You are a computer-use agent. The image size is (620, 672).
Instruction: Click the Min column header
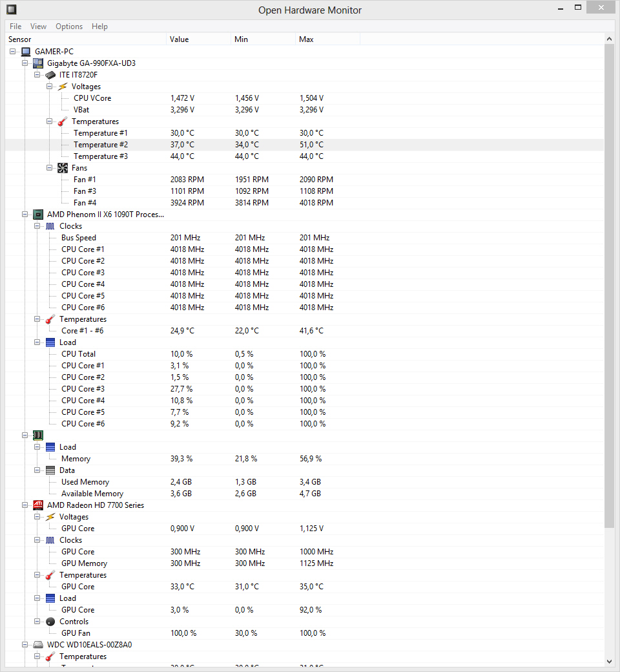(x=263, y=39)
